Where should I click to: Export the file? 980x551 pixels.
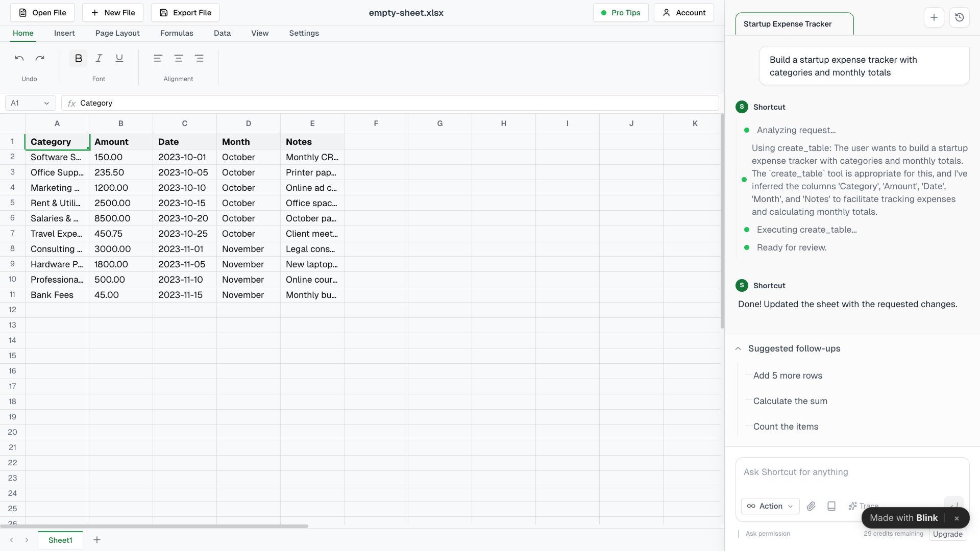point(185,12)
